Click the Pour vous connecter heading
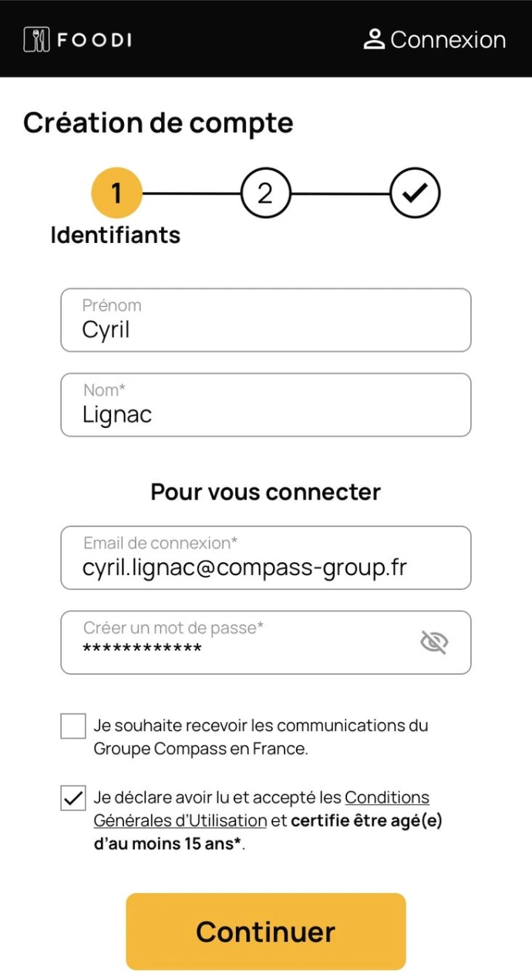This screenshot has height=980, width=532. [x=265, y=492]
